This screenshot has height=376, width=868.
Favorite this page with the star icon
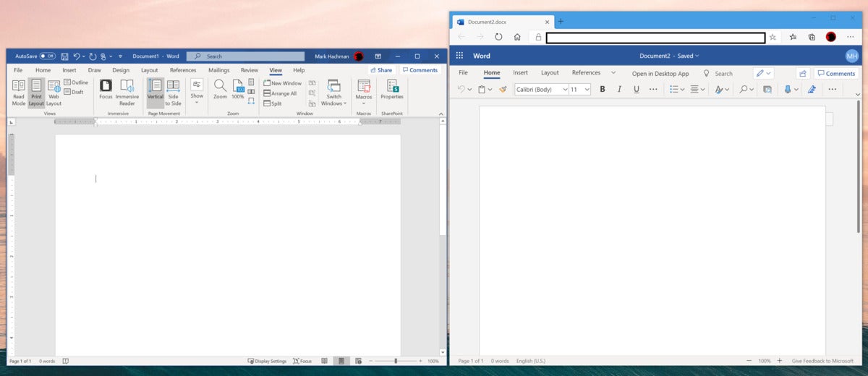773,37
